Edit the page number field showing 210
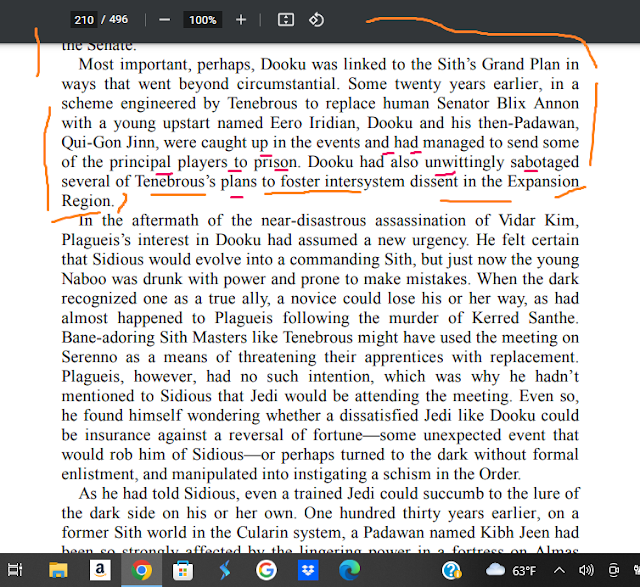The width and height of the screenshot is (640, 587). click(84, 20)
